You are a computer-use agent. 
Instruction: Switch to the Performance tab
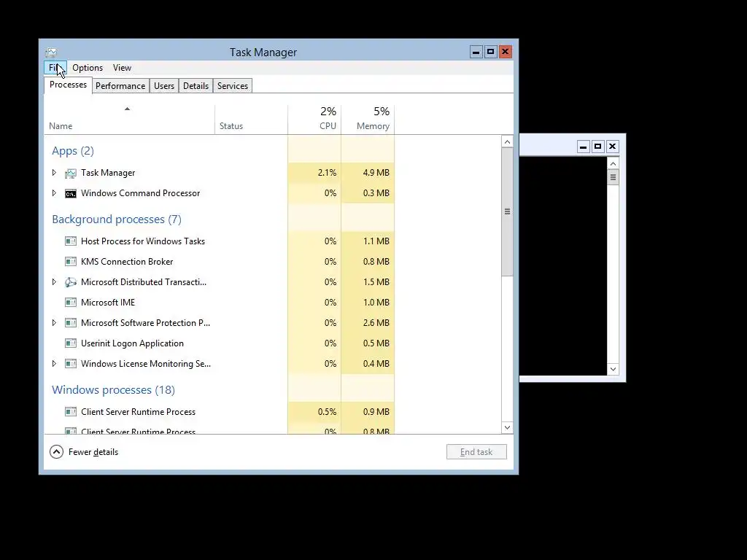tap(120, 86)
